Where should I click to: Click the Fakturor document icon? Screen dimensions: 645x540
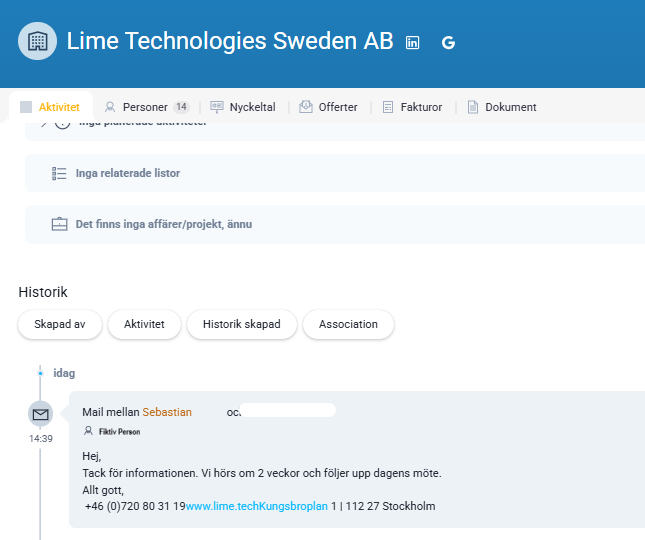click(x=388, y=107)
